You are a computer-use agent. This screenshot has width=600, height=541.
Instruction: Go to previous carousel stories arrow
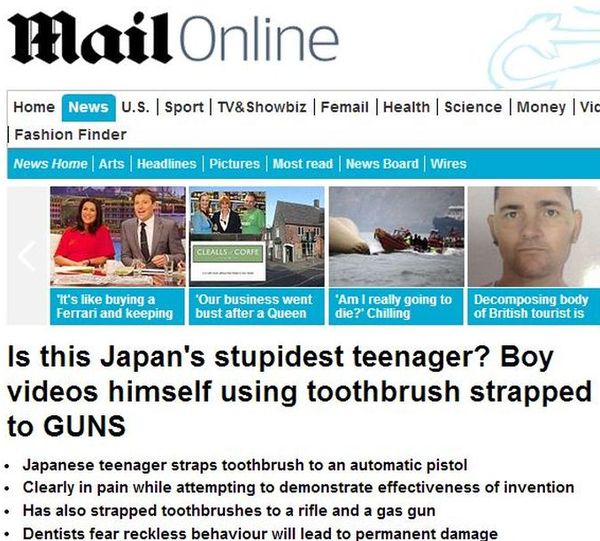[x=27, y=256]
